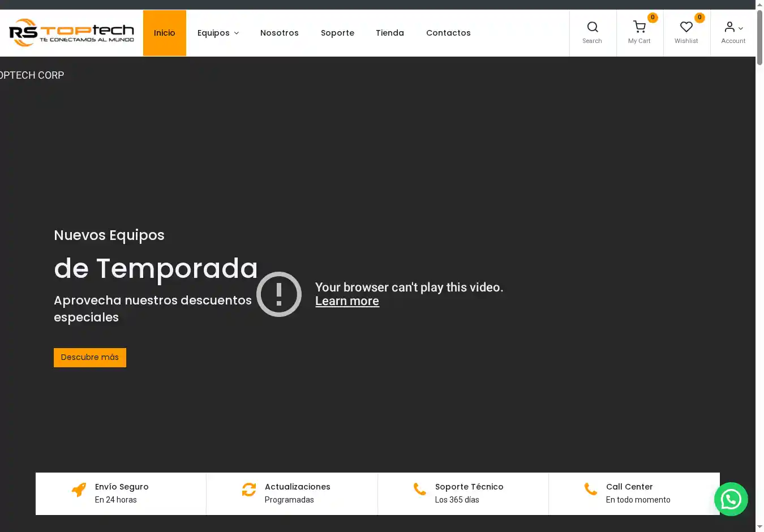
Task: Open the Tienda menu item
Action: pos(389,33)
